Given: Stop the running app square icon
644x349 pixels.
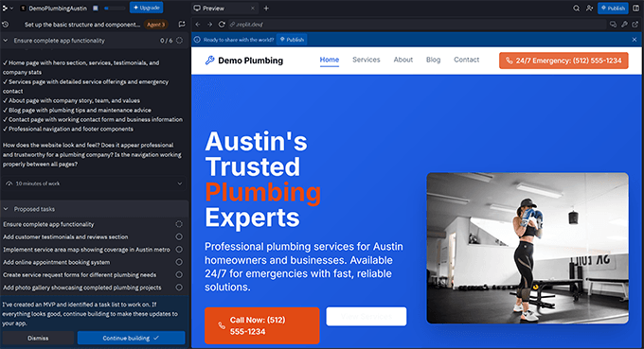Looking at the screenshot, I should coord(96,9).
